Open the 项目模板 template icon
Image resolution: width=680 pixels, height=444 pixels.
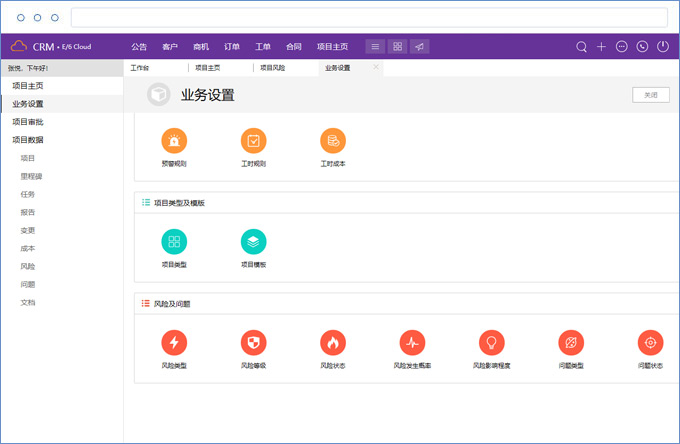pos(254,242)
